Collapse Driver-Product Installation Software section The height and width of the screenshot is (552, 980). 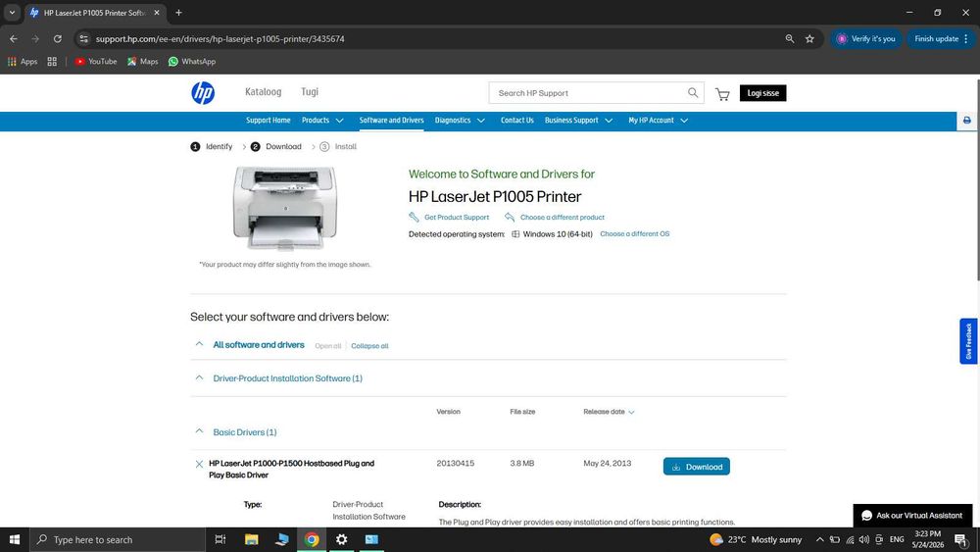point(199,377)
